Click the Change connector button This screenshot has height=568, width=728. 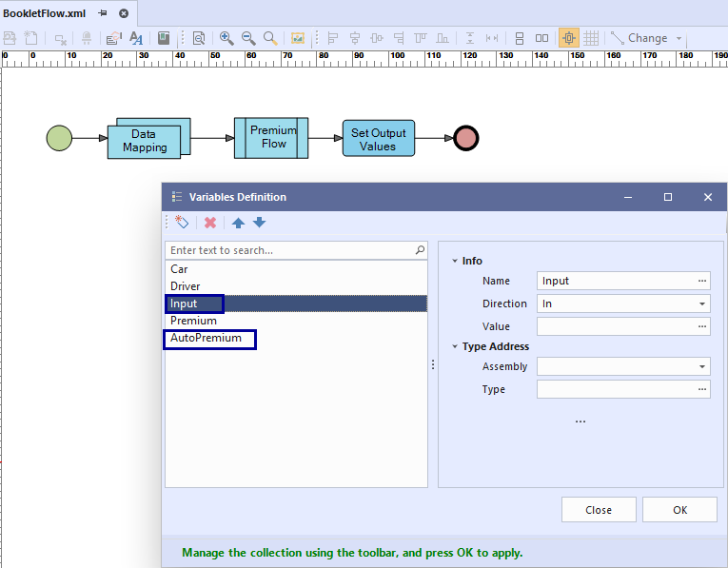click(x=639, y=38)
